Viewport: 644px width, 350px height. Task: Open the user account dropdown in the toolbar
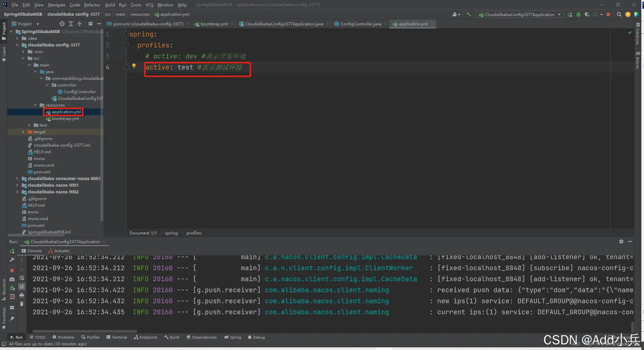(456, 14)
